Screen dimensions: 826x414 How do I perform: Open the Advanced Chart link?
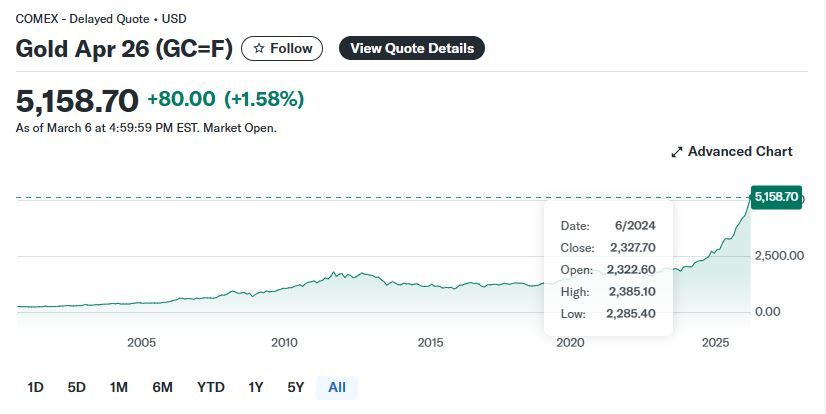pyautogui.click(x=740, y=152)
